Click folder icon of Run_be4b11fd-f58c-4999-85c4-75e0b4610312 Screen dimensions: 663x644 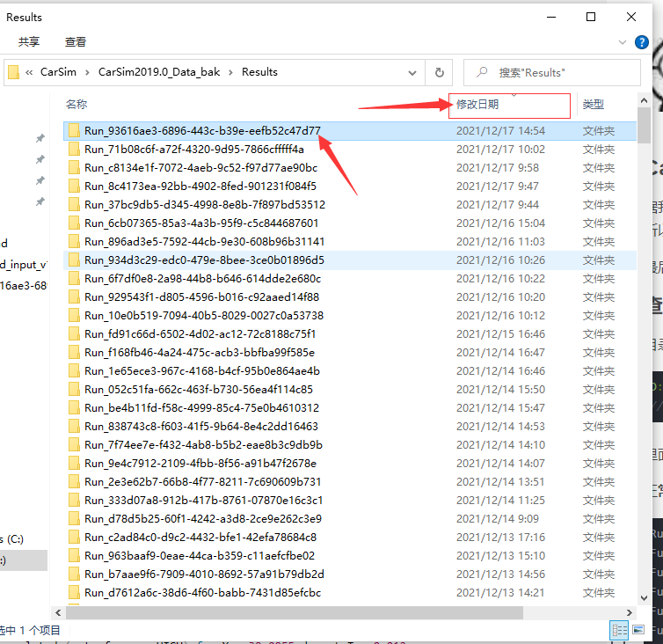(74, 408)
